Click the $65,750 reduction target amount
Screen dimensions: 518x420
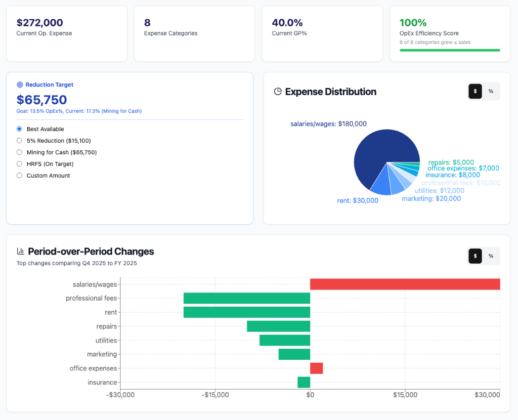(41, 100)
